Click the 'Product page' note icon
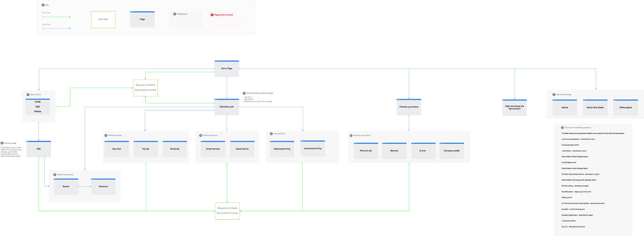The width and height of the screenshot is (644, 236). click(2, 142)
